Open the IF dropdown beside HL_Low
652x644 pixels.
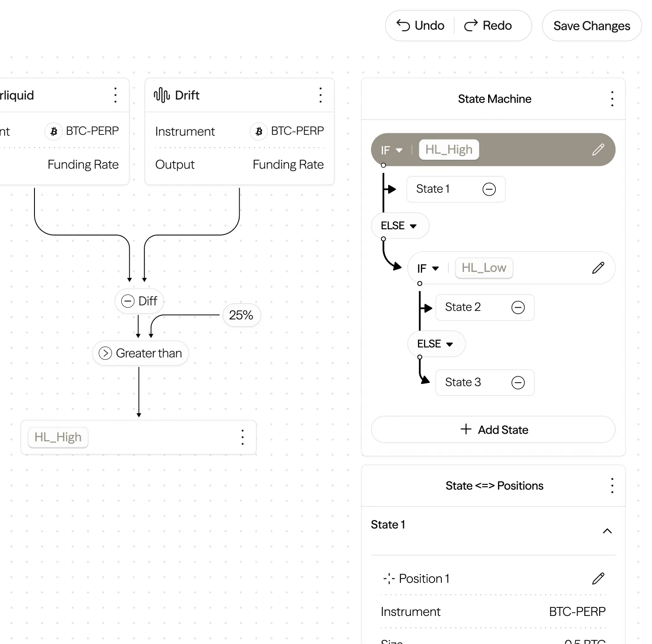(428, 269)
